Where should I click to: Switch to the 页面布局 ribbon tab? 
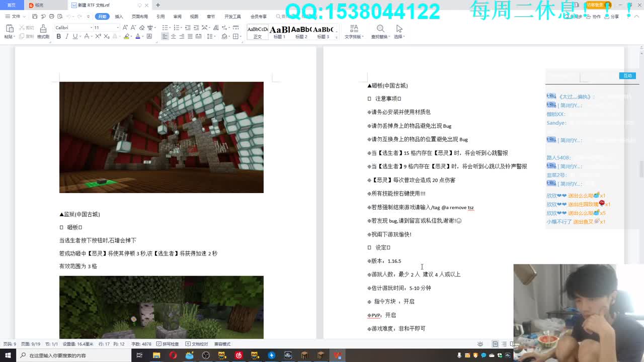140,17
